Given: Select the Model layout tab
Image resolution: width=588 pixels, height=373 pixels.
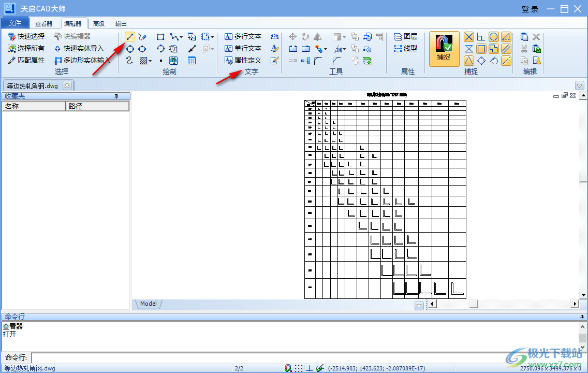Looking at the screenshot, I should 149,304.
